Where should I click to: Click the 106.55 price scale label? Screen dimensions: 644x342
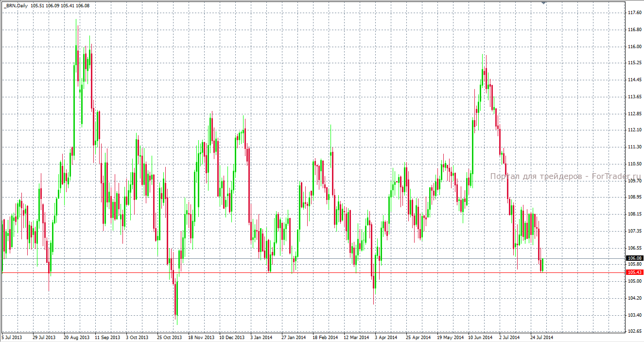click(634, 248)
